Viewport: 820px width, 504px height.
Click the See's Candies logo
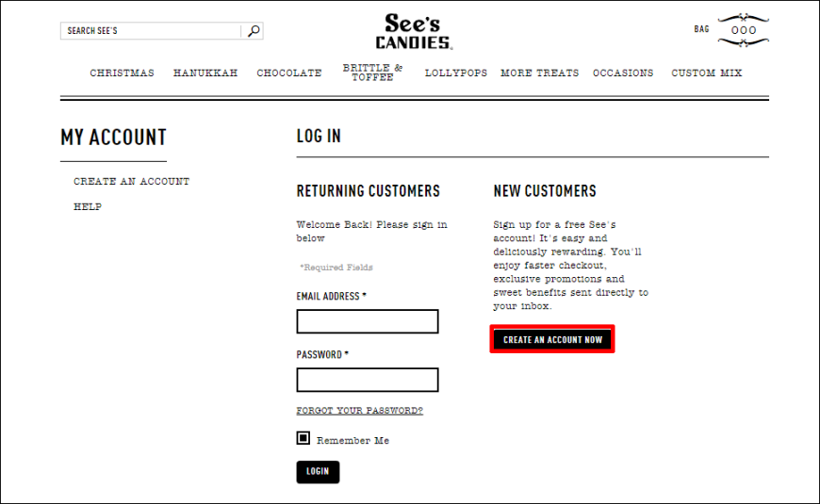tap(414, 31)
